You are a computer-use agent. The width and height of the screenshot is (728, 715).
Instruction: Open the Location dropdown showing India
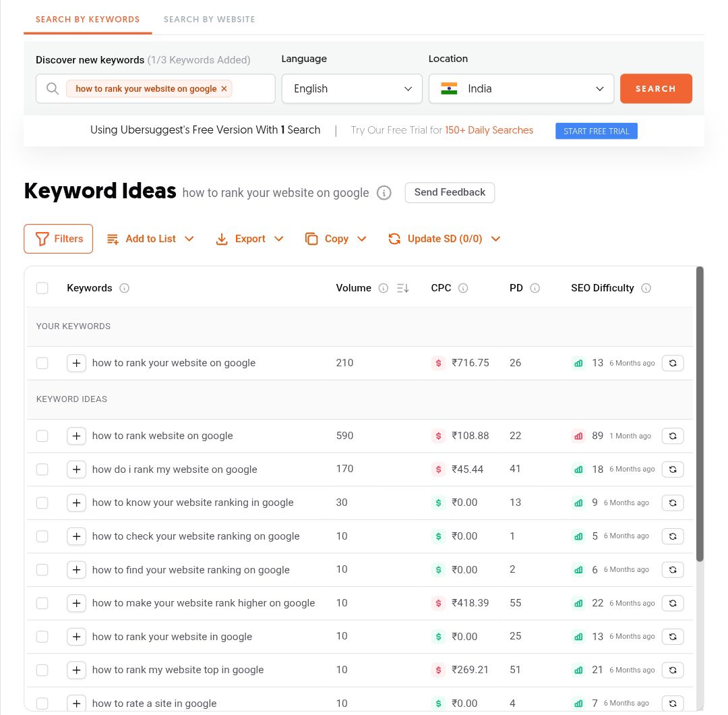[x=521, y=88]
